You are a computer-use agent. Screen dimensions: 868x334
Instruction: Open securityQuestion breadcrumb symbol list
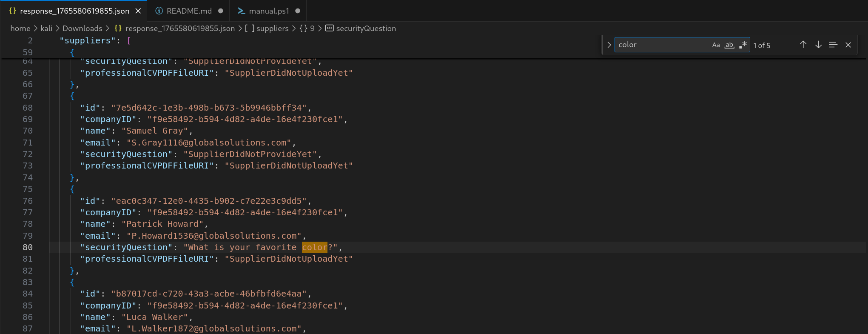coord(366,29)
